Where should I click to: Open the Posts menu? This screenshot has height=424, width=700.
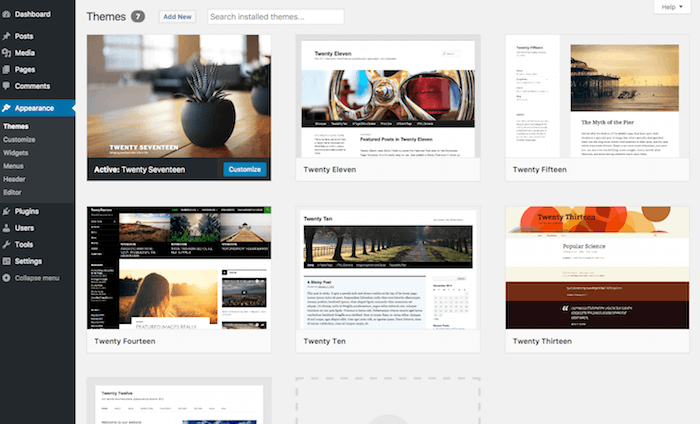pyautogui.click(x=24, y=36)
